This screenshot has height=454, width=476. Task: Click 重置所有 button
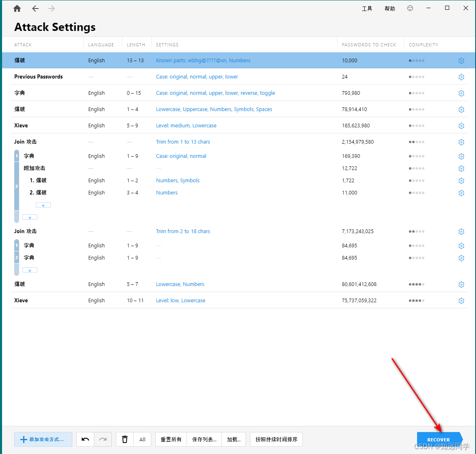point(171,439)
